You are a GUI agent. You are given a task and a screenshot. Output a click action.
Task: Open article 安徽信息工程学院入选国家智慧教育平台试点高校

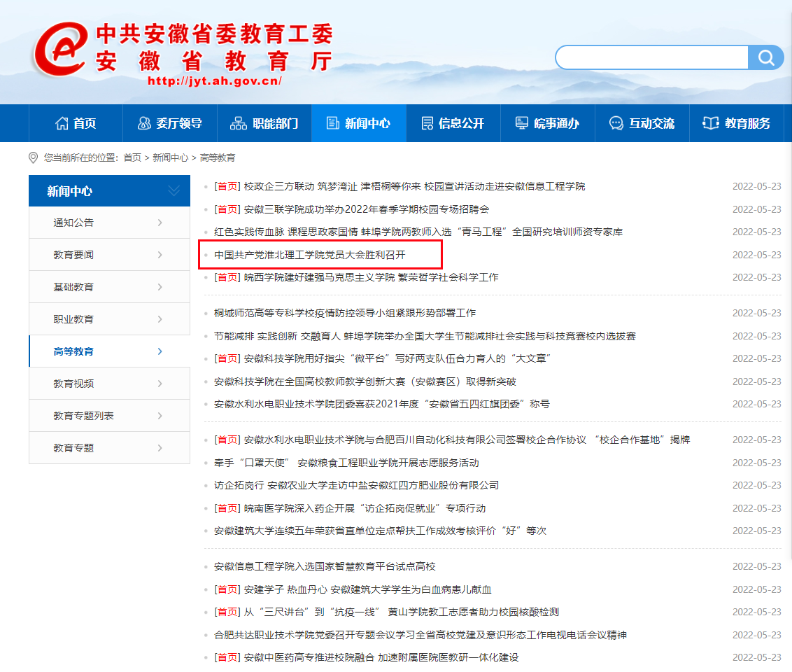point(325,566)
